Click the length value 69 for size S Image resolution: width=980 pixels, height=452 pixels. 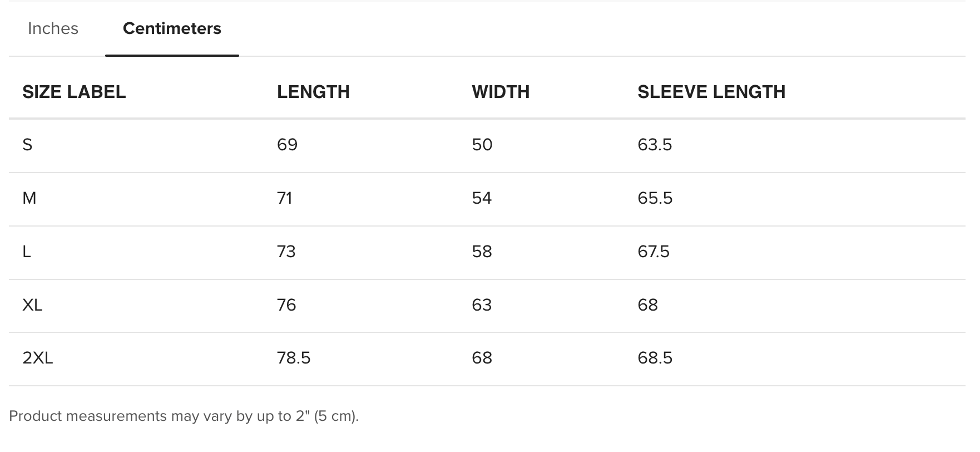point(287,145)
